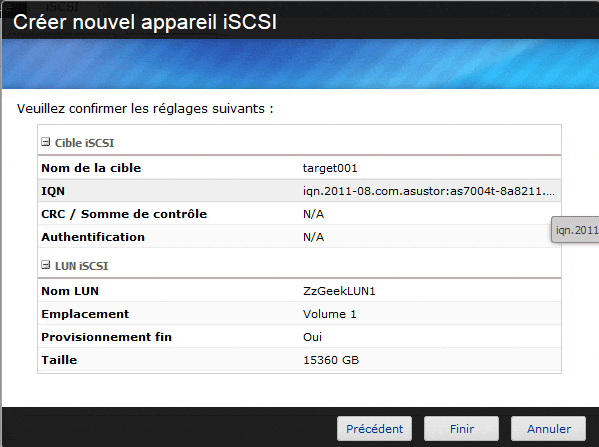The width and height of the screenshot is (599, 447).
Task: Select the Taille row
Action: tap(300, 360)
